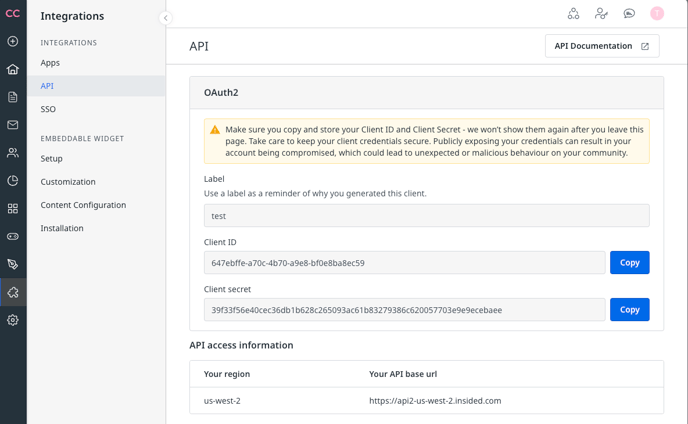Open the pie chart analytics icon

(13, 180)
